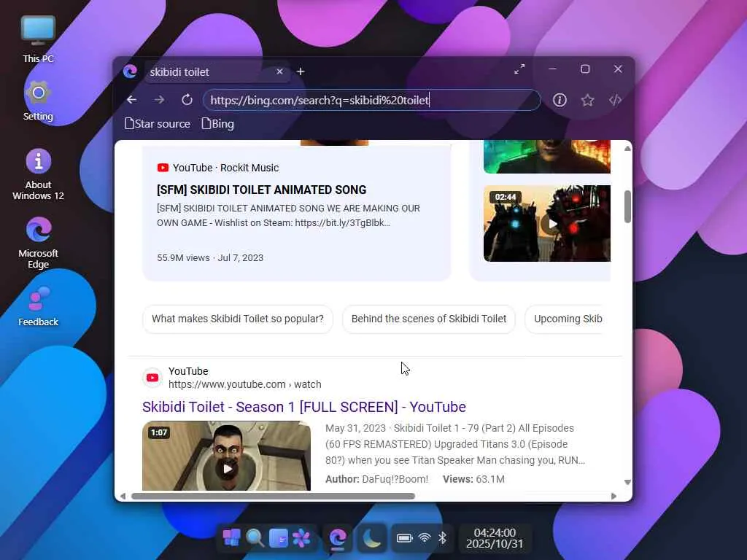The image size is (747, 560).
Task: Open Wi-Fi network icon in taskbar
Action: 424,538
